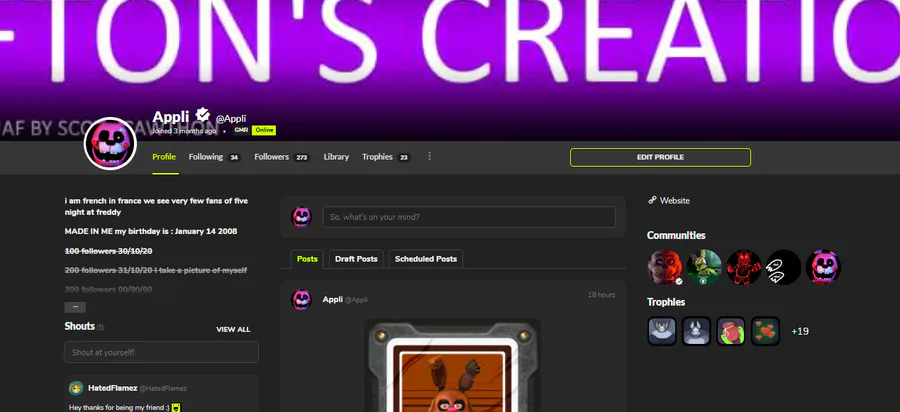Click the @Appli handle in the header

tap(231, 119)
